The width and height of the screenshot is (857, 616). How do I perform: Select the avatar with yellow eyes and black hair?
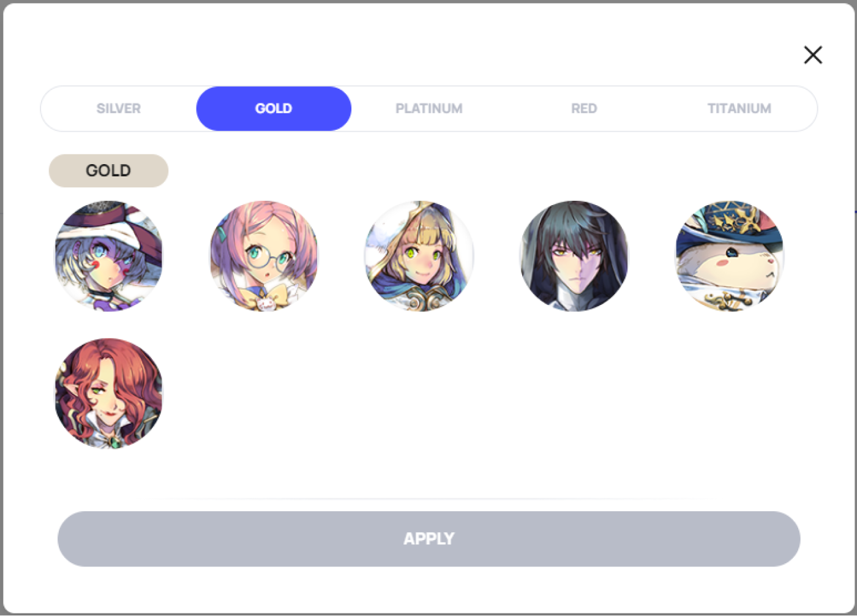tap(574, 256)
